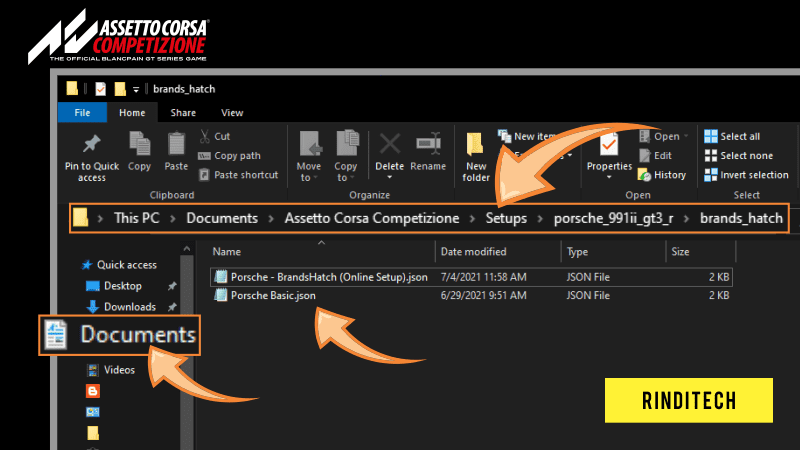Open the Copy to command
The height and width of the screenshot is (450, 800).
tap(346, 156)
